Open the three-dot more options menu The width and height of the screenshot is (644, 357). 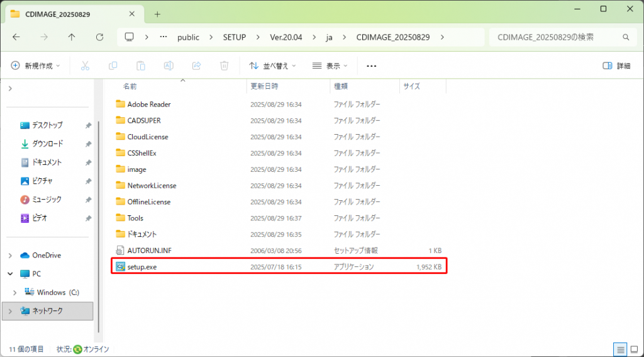pos(371,65)
